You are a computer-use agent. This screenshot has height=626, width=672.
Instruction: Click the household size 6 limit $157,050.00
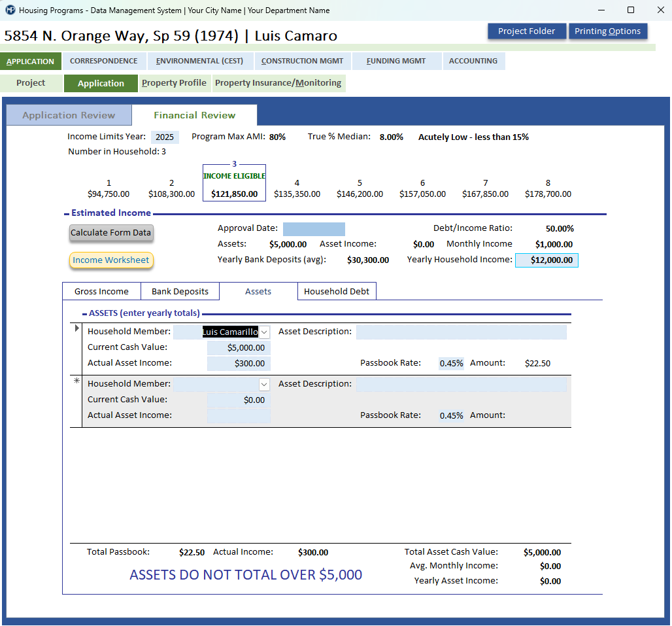pos(422,194)
